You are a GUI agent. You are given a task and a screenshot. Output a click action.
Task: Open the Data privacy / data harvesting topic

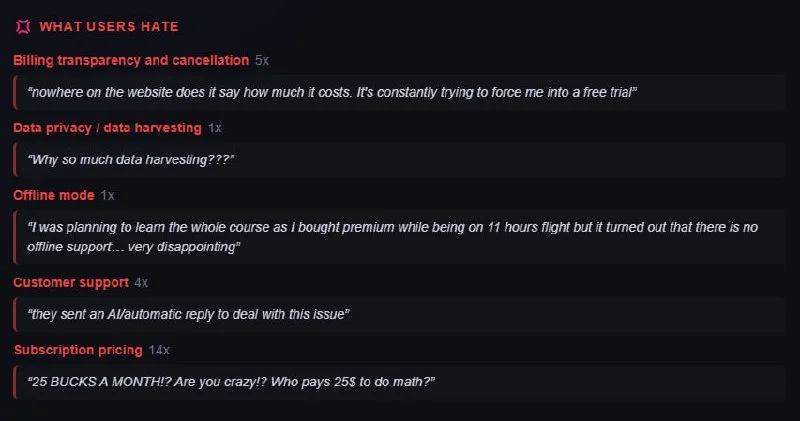[x=107, y=128]
